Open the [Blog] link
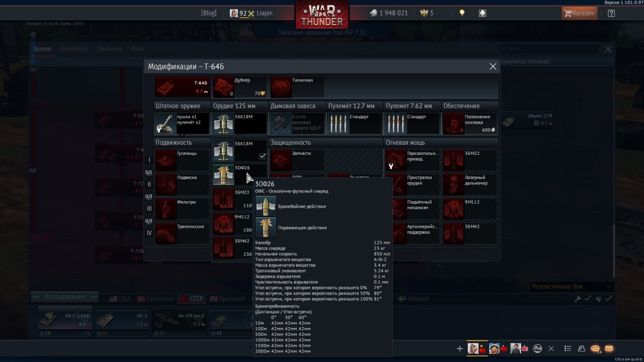The image size is (644, 362). (209, 13)
